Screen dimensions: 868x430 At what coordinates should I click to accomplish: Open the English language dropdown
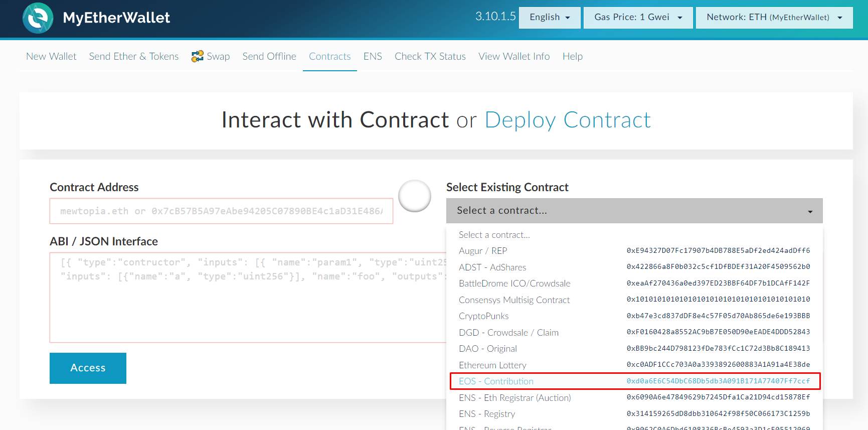[x=550, y=18]
